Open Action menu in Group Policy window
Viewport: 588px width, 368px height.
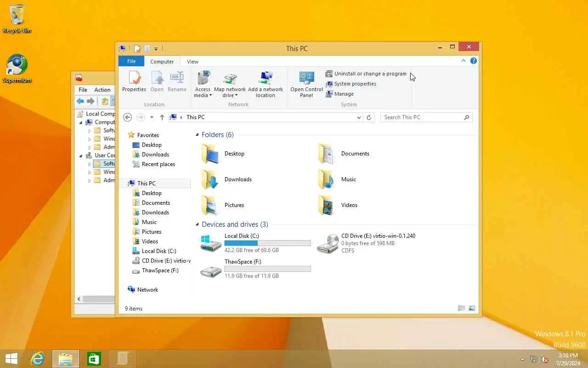tap(102, 90)
